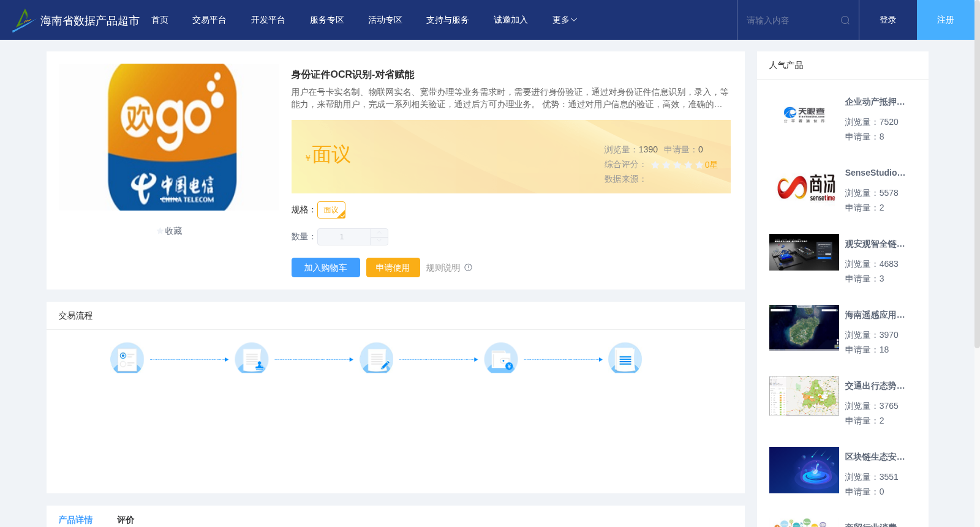Click the 交易流程 heading
980x527 pixels.
pyautogui.click(x=75, y=315)
